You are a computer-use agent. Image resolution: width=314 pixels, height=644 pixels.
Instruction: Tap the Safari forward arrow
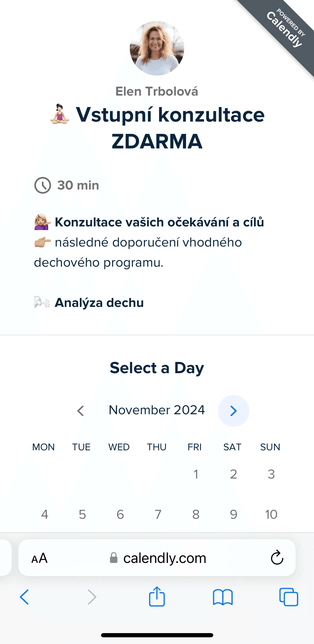coord(92,597)
